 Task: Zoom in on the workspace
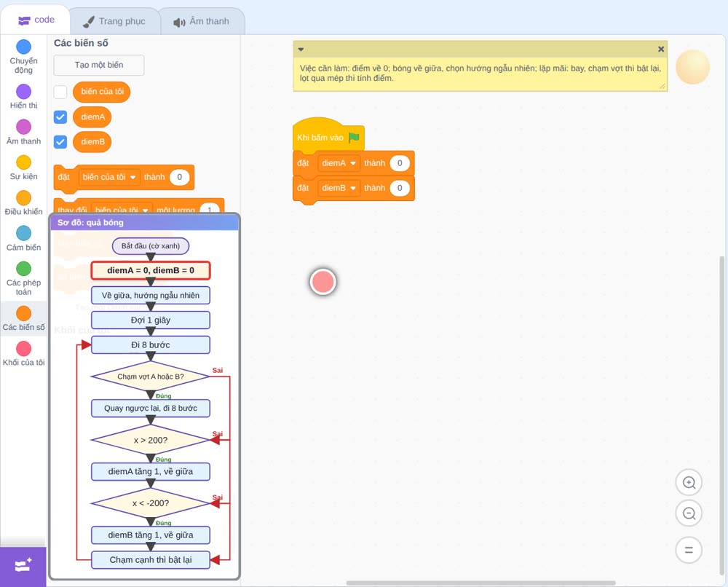coord(689,483)
